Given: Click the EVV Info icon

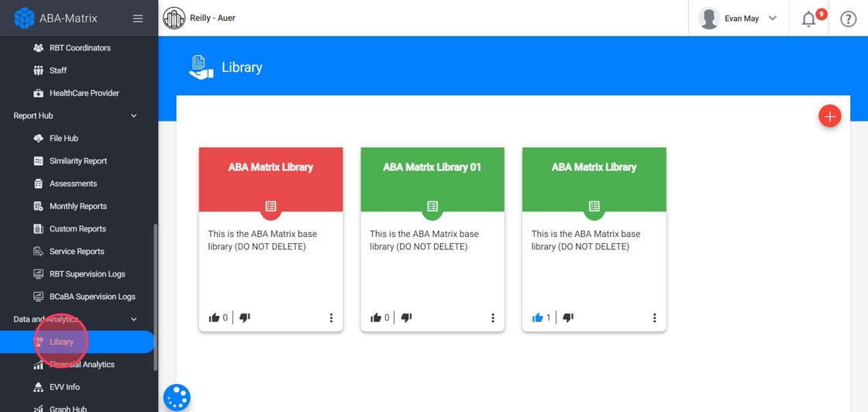Looking at the screenshot, I should point(38,387).
